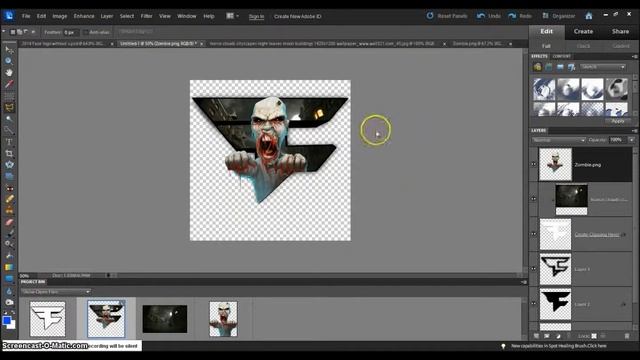Click the Reset Panels button

[x=447, y=16]
